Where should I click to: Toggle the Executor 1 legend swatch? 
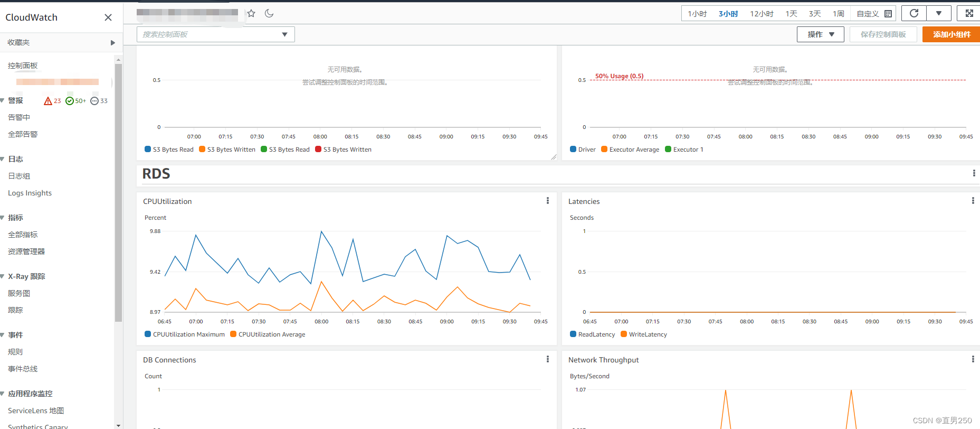(x=668, y=149)
